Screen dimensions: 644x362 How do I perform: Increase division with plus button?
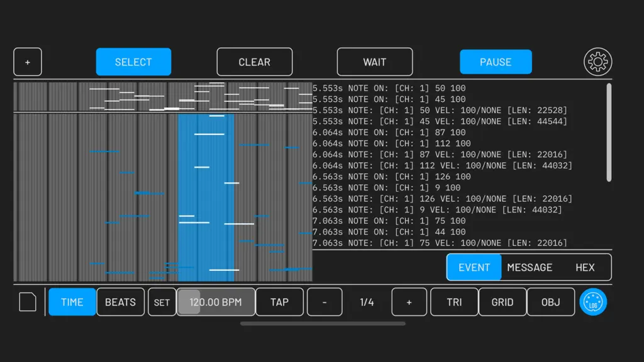tap(409, 302)
